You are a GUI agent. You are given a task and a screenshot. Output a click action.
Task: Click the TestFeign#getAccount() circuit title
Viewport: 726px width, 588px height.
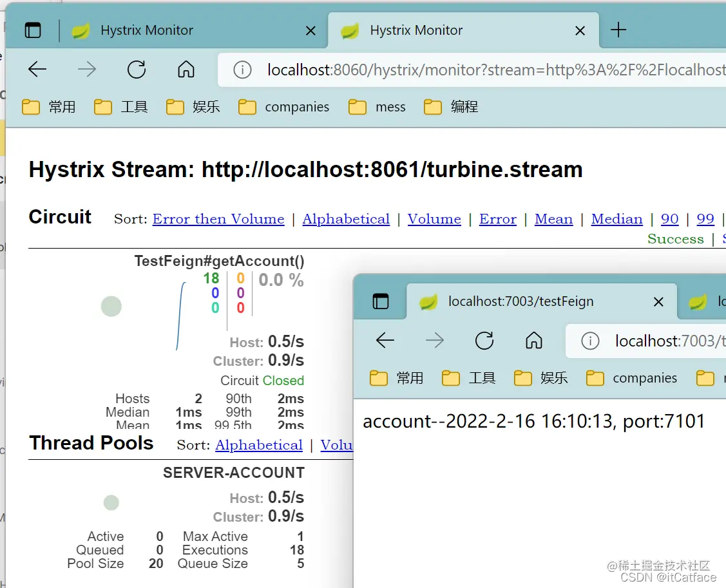219,261
